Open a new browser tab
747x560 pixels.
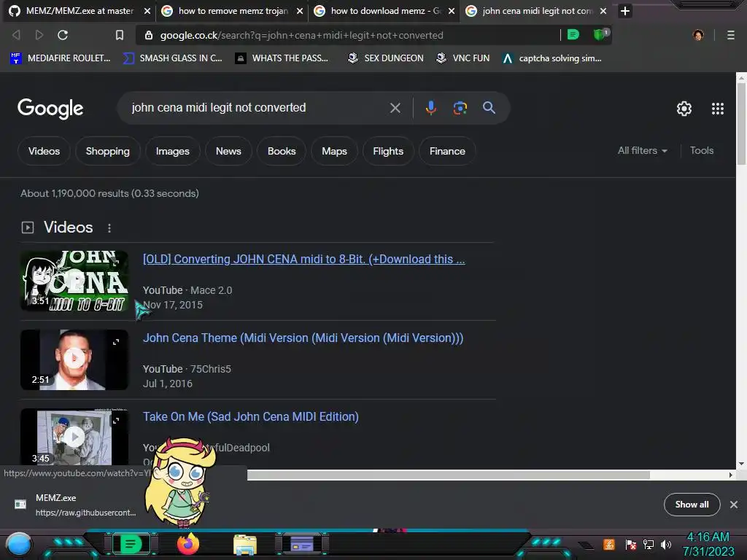[625, 10]
